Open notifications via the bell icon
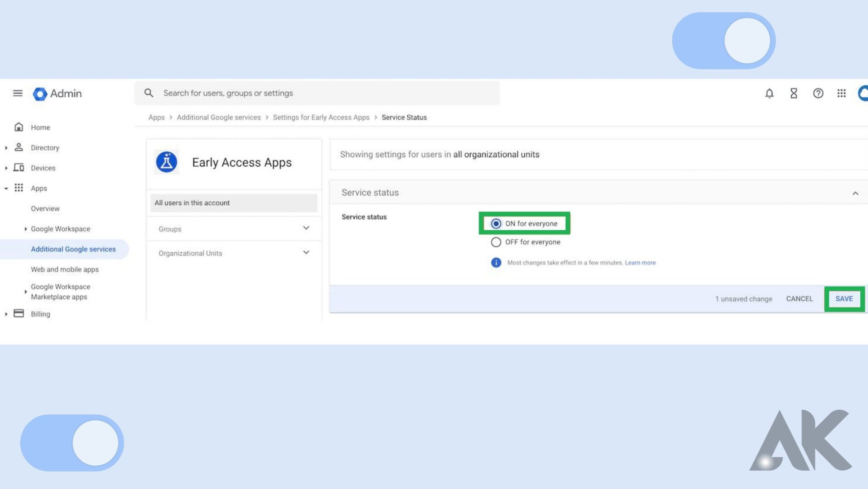 coord(769,93)
